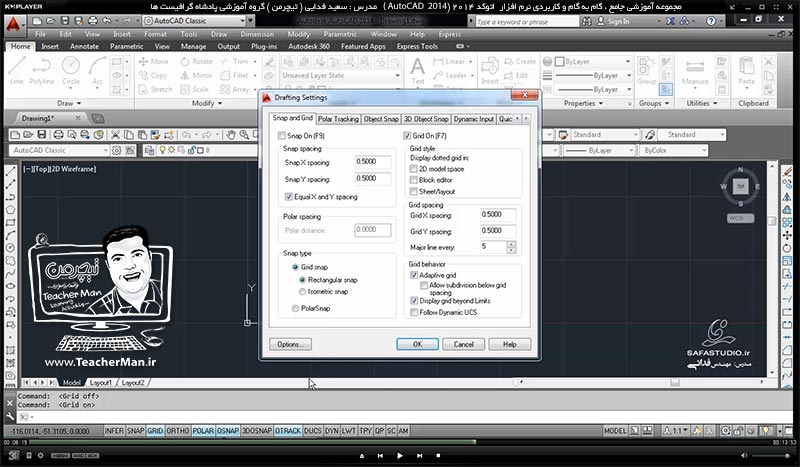Select the Arc tool
The height and width of the screenshot is (467, 800).
[x=97, y=70]
